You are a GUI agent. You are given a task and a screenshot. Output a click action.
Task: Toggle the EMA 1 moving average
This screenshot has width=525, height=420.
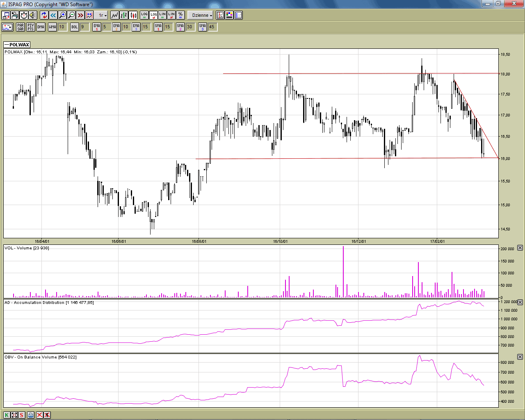tap(96, 27)
